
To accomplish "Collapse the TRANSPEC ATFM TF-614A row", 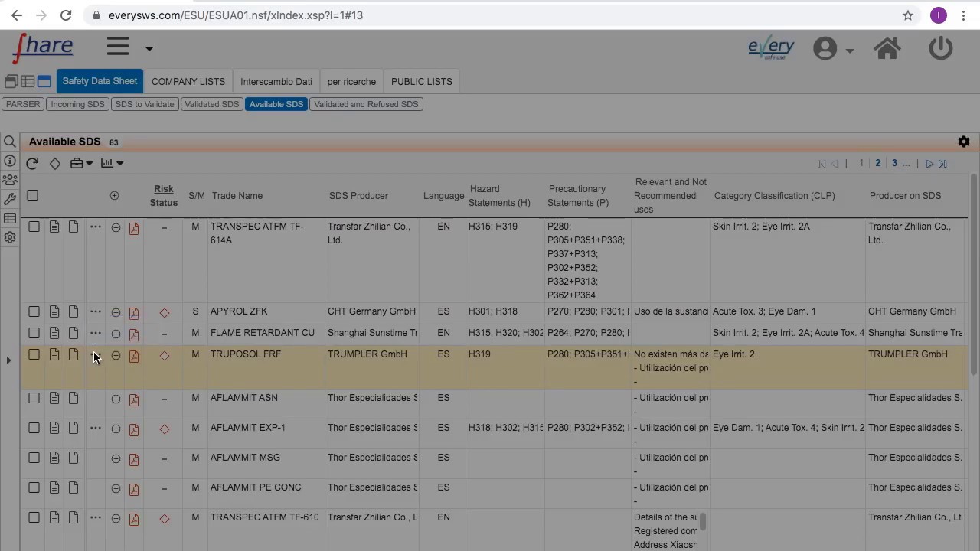I will (116, 228).
